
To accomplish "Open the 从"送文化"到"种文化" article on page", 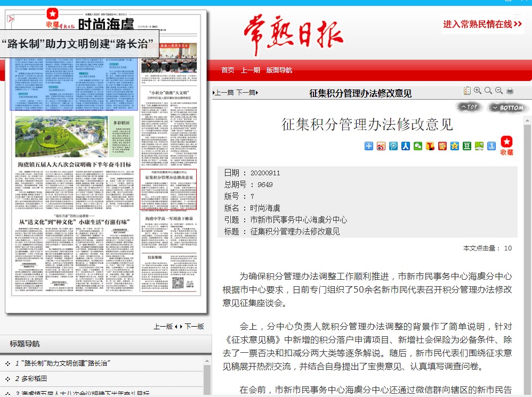I will point(75,222).
